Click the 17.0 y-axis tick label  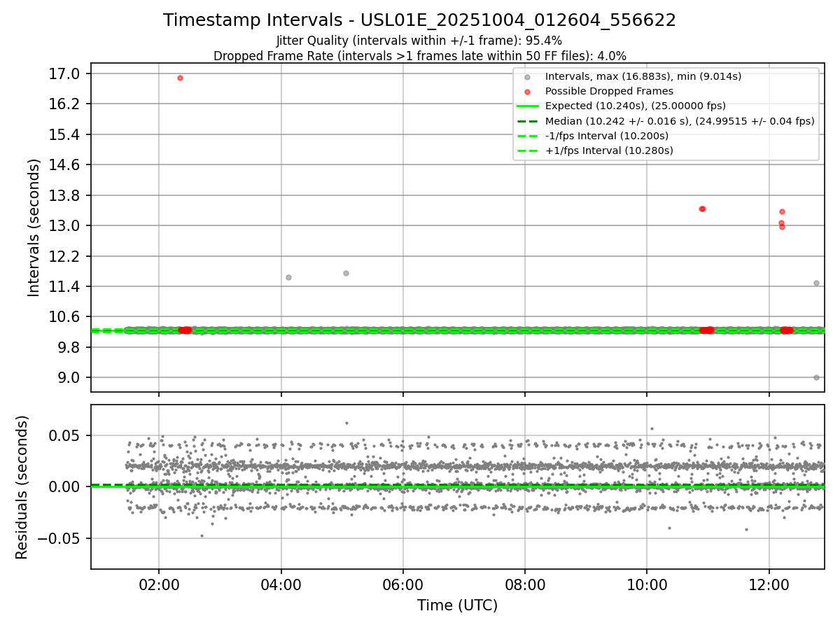66,73
